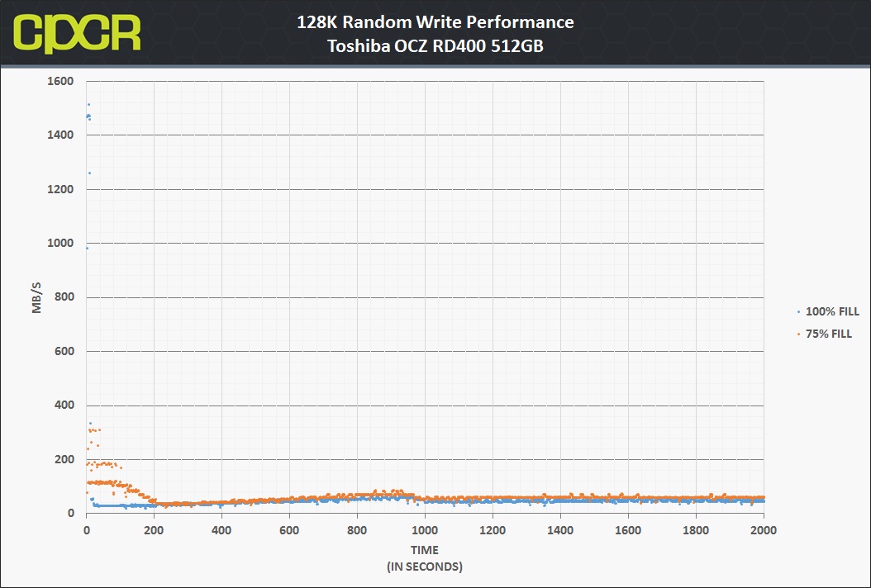
Task: Select the '128K Random Write Performance' title
Action: click(x=435, y=22)
